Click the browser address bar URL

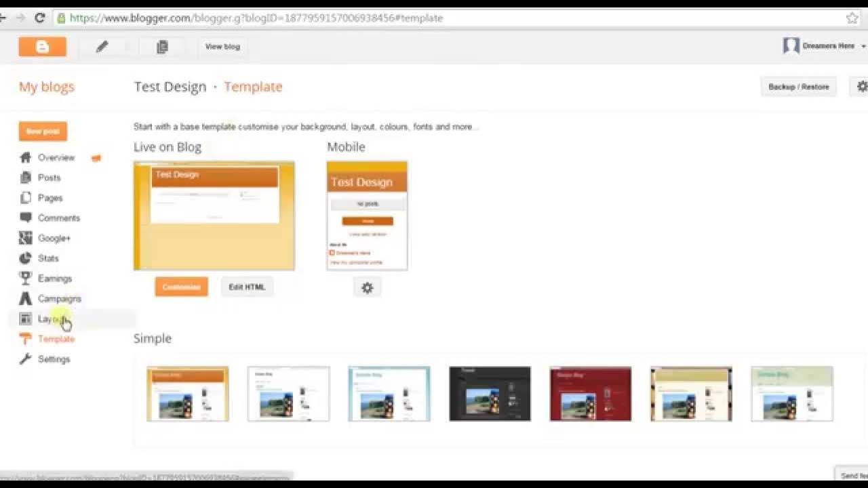click(256, 18)
